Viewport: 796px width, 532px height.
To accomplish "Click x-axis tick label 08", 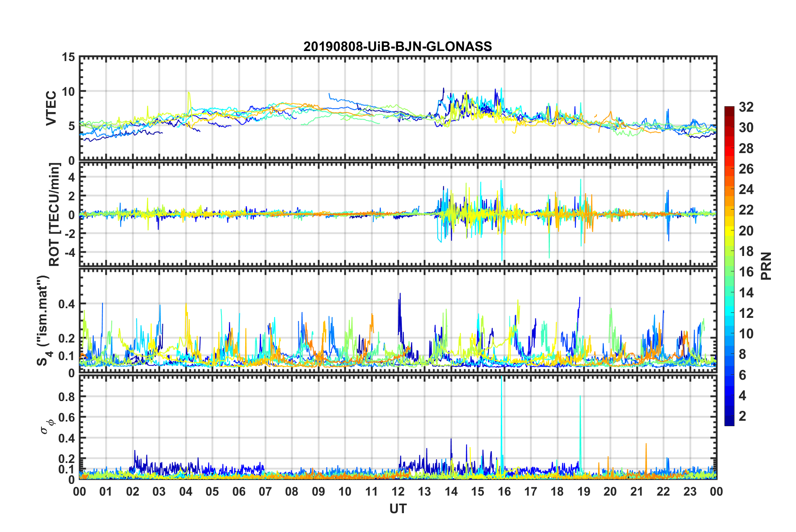I will point(292,492).
